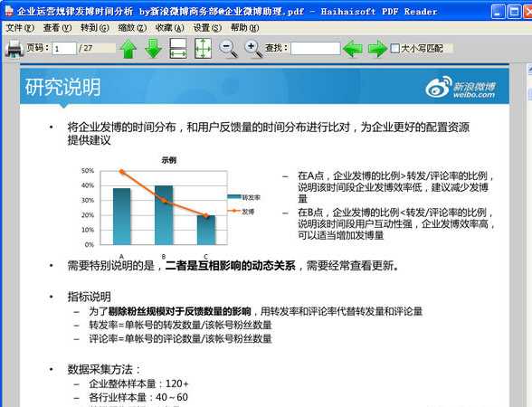532x407 pixels.
Task: Select the fit-width view icon
Action: click(178, 49)
